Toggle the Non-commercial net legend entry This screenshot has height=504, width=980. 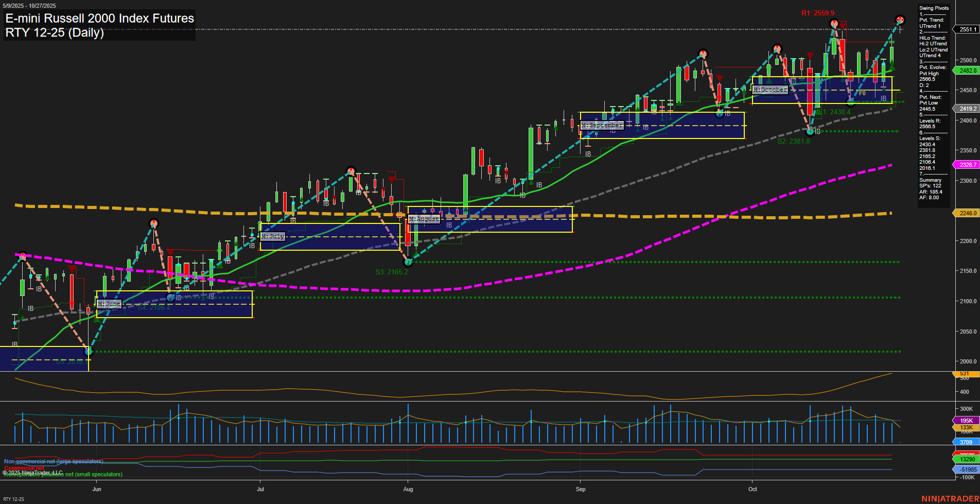(x=53, y=462)
